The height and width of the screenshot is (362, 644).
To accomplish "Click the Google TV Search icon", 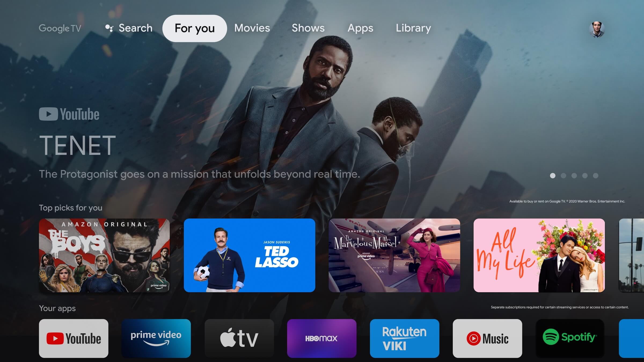I will (109, 27).
